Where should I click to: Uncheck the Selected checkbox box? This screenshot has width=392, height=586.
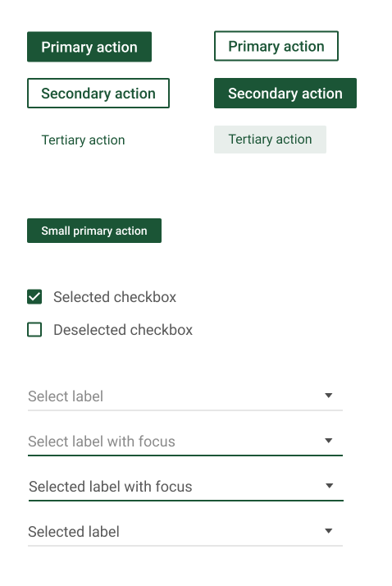point(34,297)
